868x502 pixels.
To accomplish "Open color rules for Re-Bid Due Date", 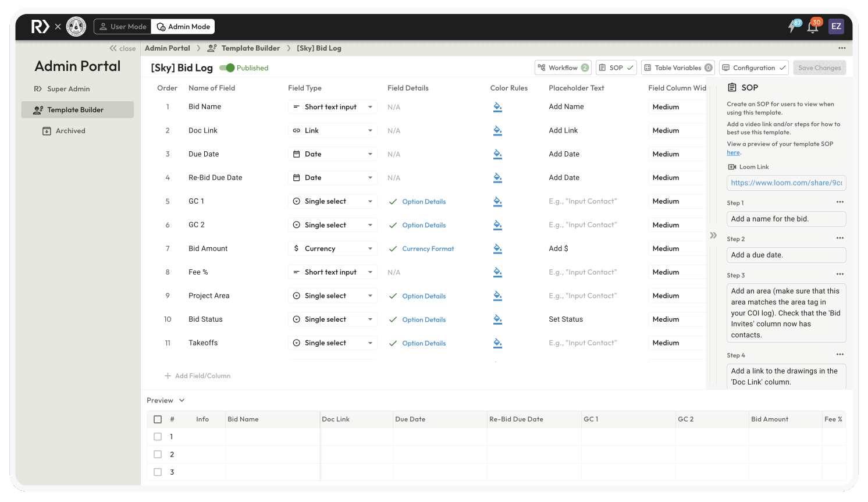I will click(x=497, y=177).
